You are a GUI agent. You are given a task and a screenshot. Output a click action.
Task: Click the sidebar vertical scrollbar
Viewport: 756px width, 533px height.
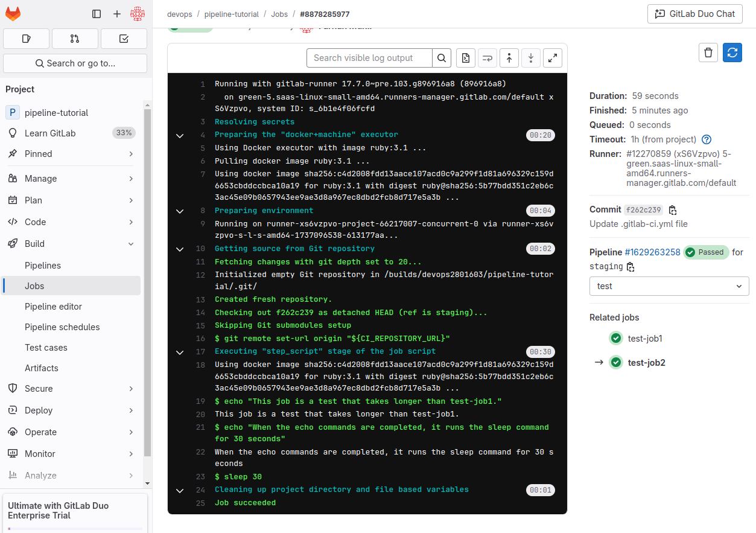pos(147,284)
